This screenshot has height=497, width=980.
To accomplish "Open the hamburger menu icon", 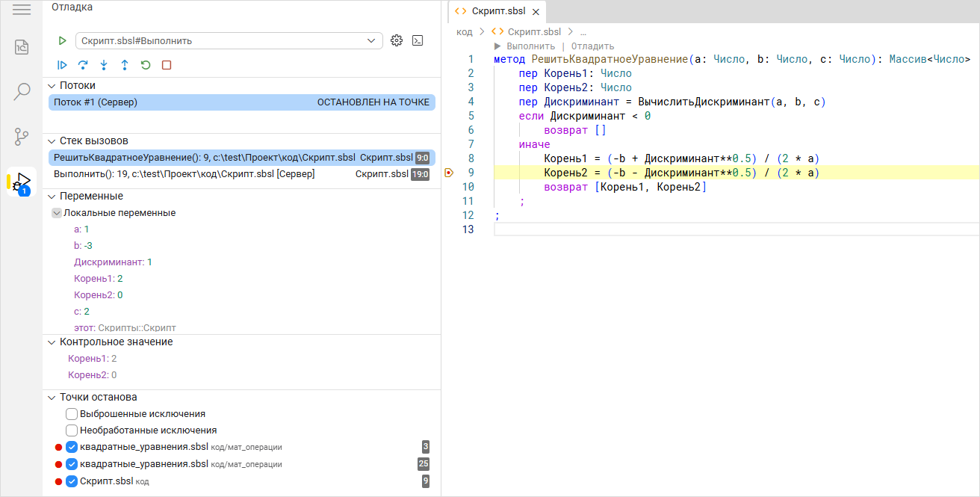I will 22,10.
